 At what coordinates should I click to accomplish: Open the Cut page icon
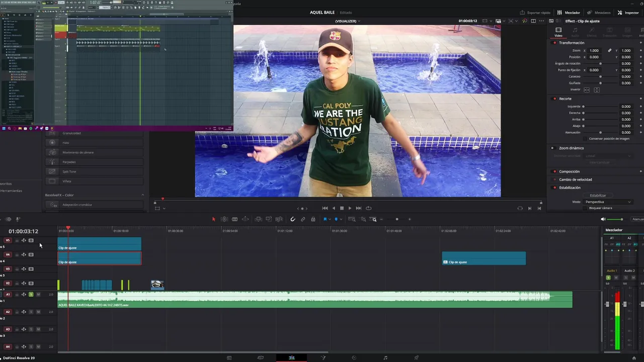point(261,358)
